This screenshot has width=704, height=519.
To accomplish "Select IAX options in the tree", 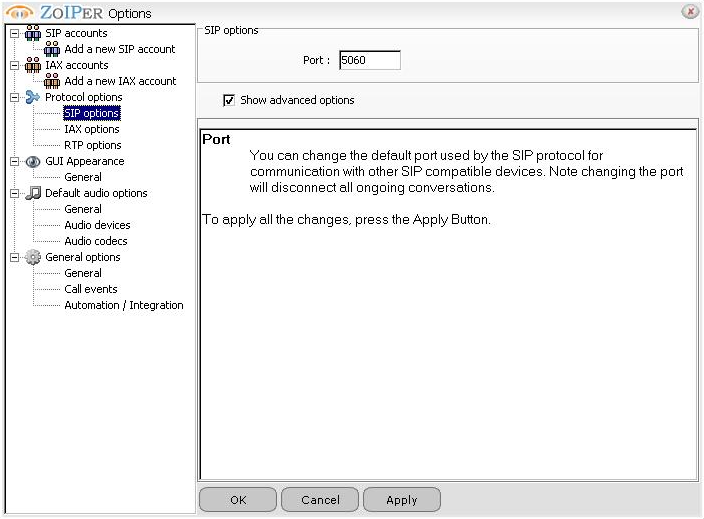I will (x=91, y=129).
